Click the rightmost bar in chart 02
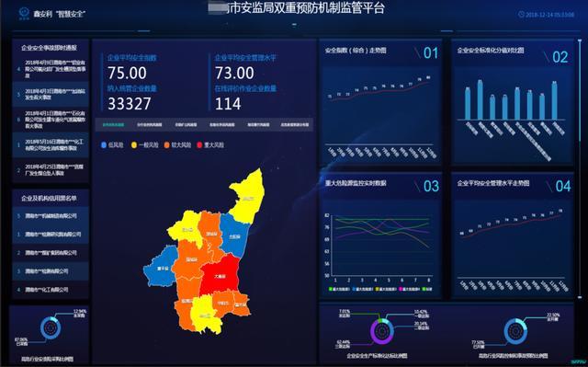588x367 pixels. click(x=554, y=100)
